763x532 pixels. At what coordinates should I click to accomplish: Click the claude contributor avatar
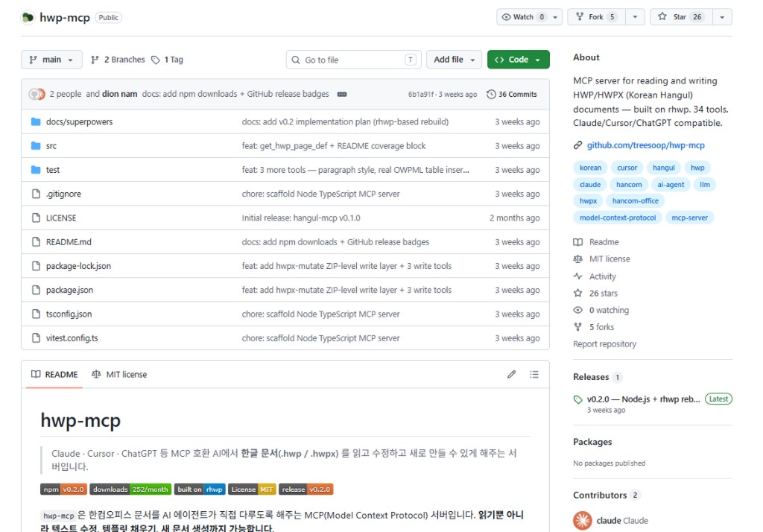pos(583,520)
